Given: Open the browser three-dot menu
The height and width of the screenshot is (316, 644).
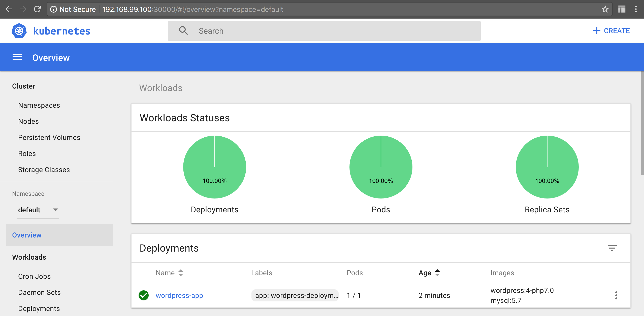Looking at the screenshot, I should coord(636,9).
